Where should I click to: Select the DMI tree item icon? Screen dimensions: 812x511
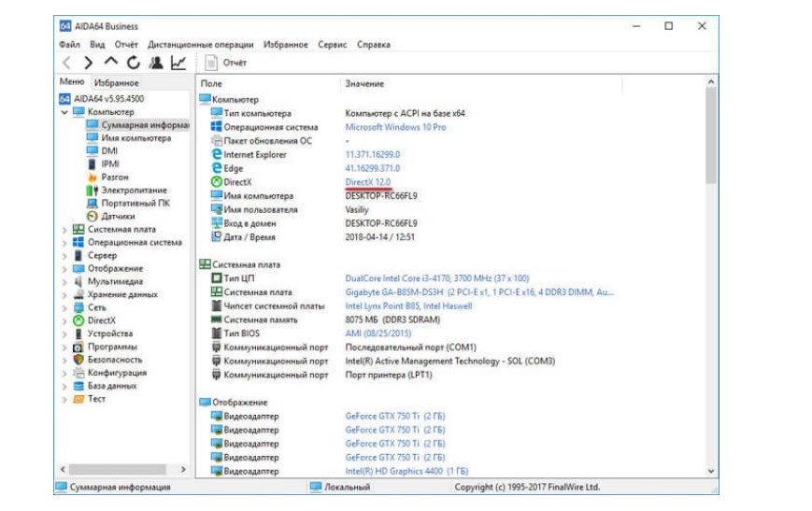93,150
